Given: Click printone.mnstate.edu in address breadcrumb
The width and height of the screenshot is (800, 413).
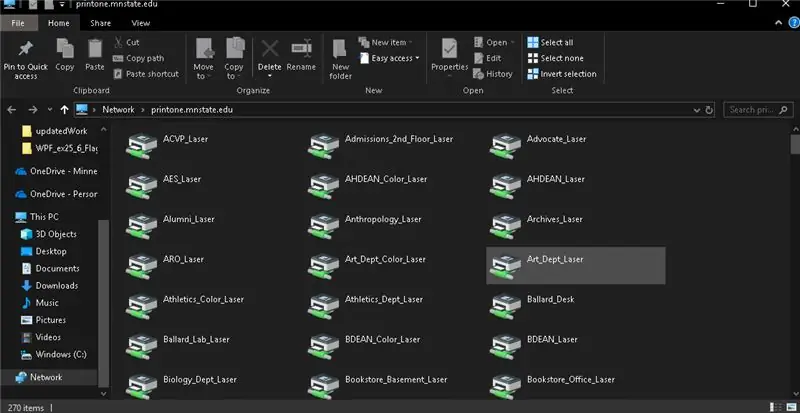Looking at the screenshot, I should pos(192,110).
